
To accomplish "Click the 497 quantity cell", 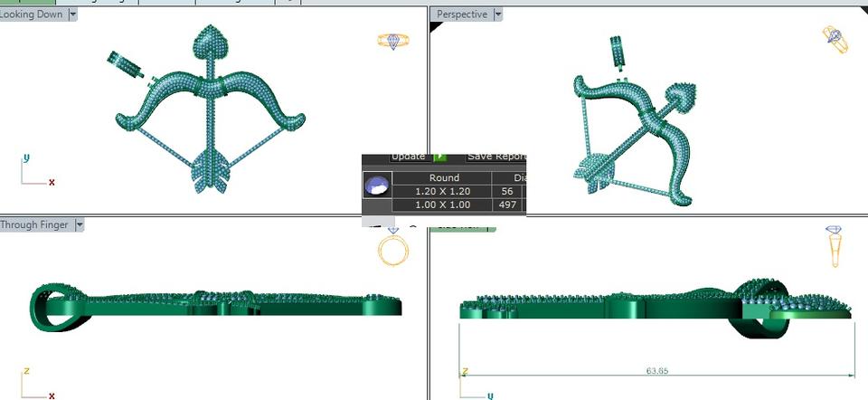I will [507, 205].
